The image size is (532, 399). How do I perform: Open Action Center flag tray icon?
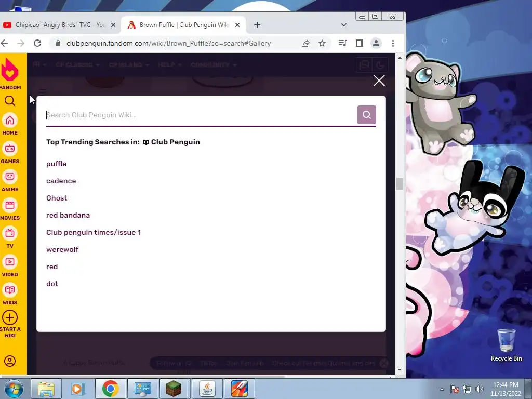455,389
